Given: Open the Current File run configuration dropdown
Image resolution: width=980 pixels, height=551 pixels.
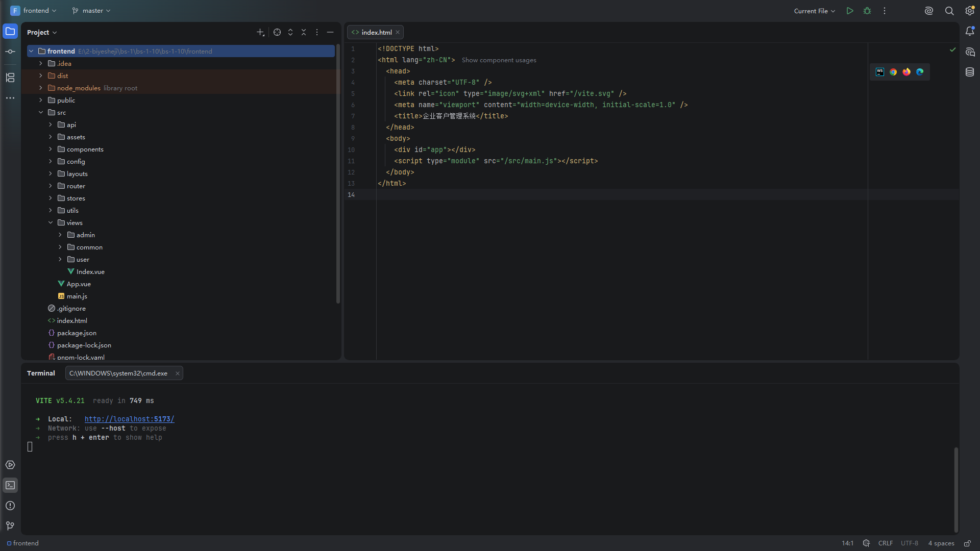Looking at the screenshot, I should 815,11.
